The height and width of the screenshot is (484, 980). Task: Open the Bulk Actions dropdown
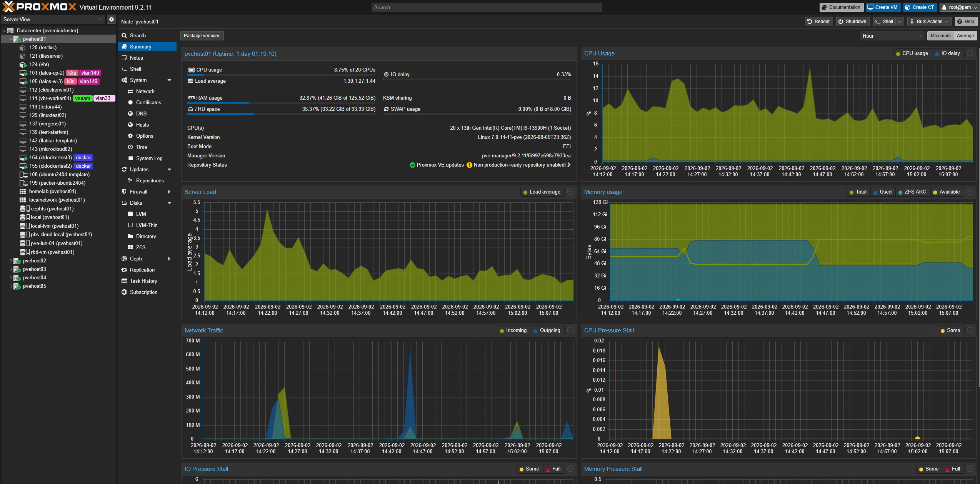929,22
